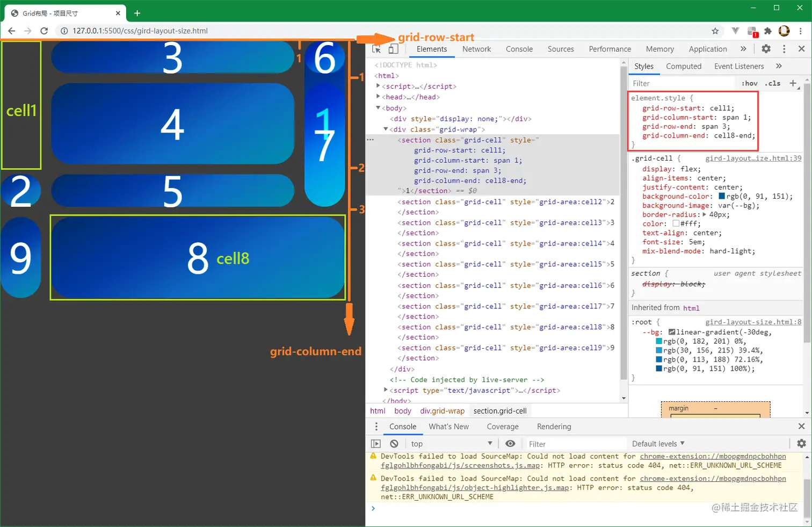The width and height of the screenshot is (812, 527).
Task: Click the div.grid-wrap breadcrumb
Action: (x=443, y=411)
